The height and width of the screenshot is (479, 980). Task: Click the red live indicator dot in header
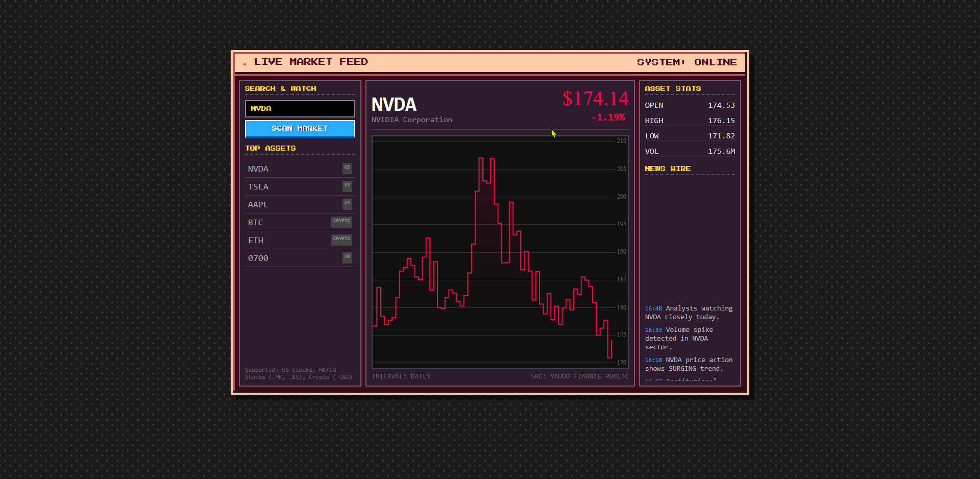(x=245, y=64)
